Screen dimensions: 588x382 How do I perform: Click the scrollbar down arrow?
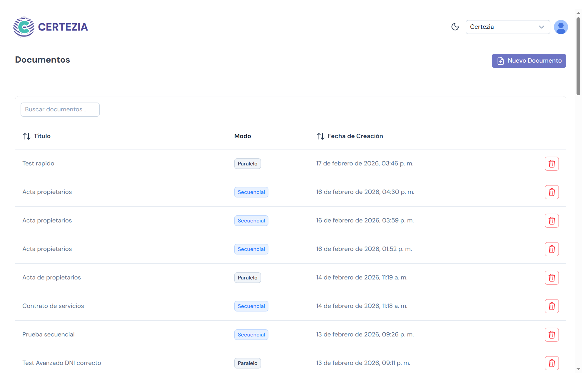[x=578, y=369]
